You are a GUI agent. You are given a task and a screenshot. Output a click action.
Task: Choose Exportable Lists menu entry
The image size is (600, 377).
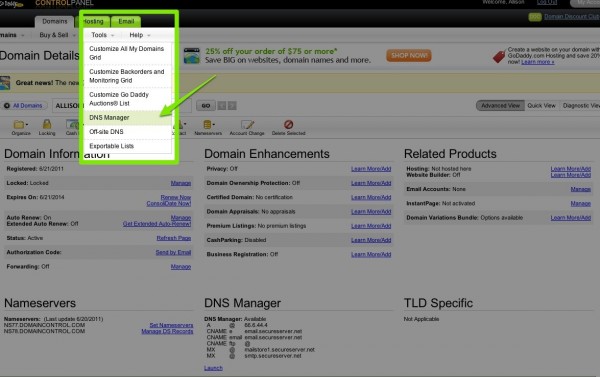(127, 146)
